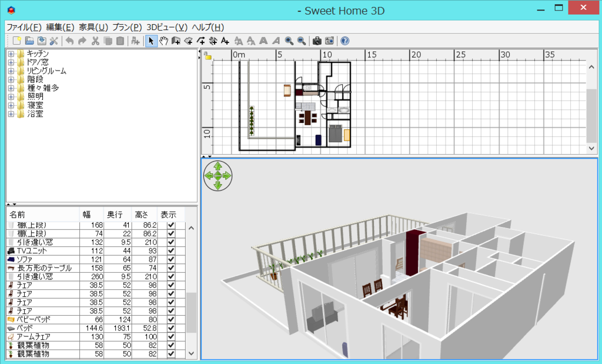The image size is (602, 364).
Task: Zoom in on the plan
Action: (x=289, y=41)
